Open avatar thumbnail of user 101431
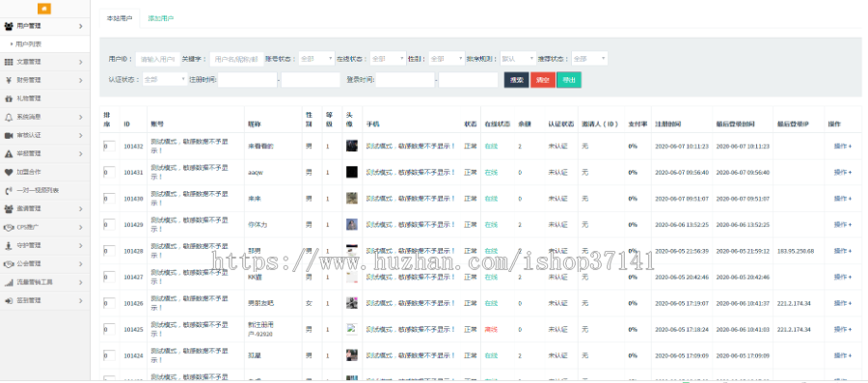The width and height of the screenshot is (868, 383). click(x=351, y=172)
